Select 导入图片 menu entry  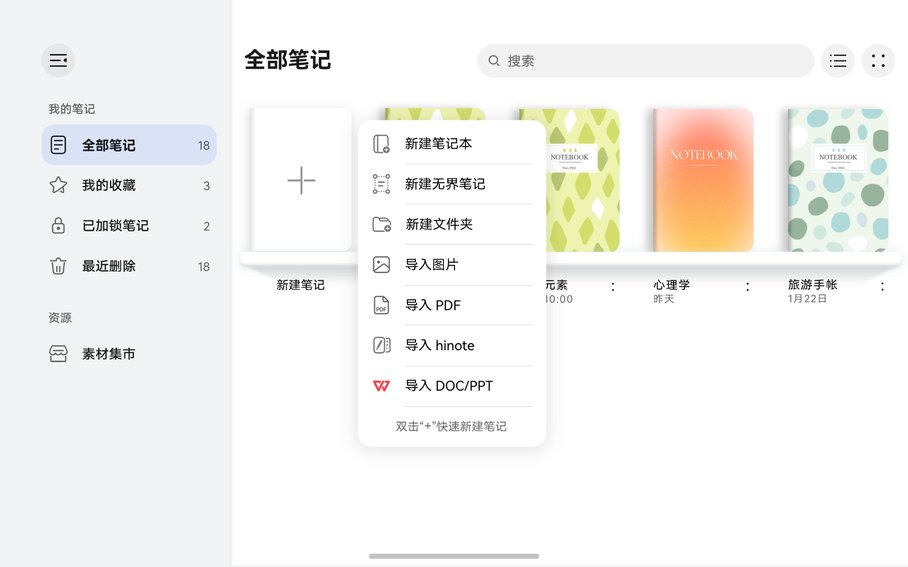pyautogui.click(x=452, y=265)
